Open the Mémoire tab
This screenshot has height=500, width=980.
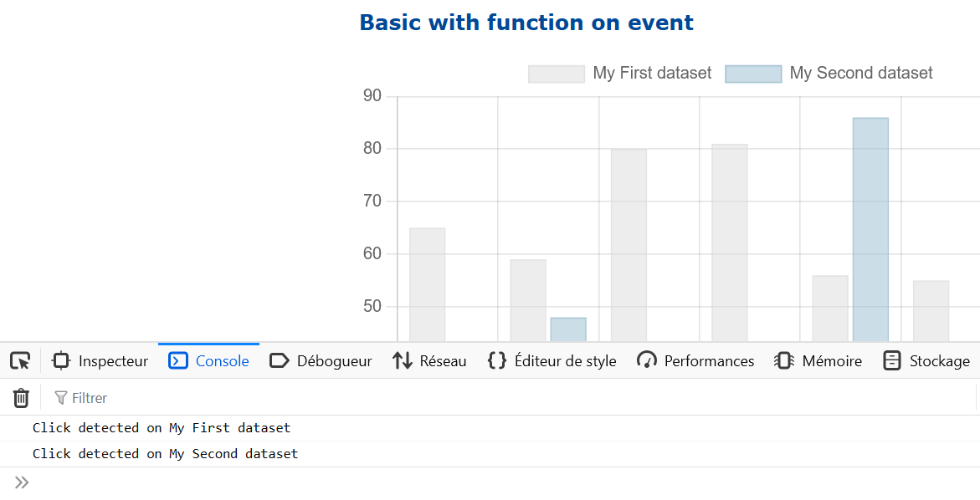point(818,361)
